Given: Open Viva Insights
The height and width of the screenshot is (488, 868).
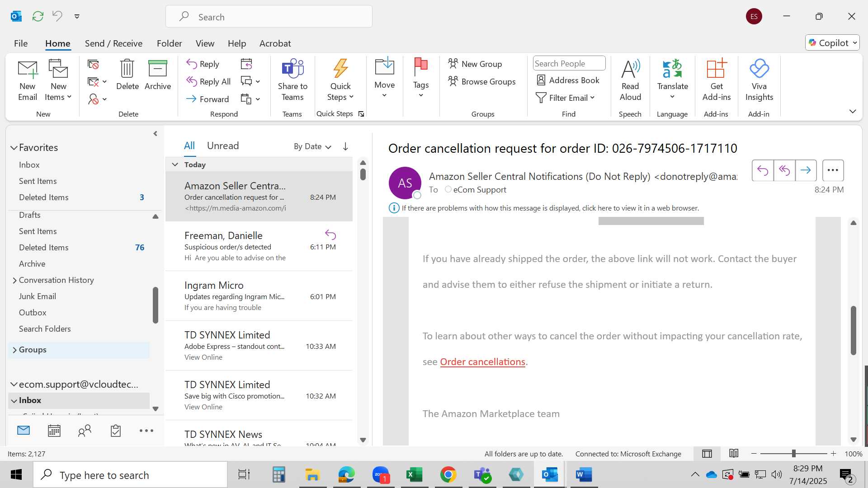Looking at the screenshot, I should 759,80.
